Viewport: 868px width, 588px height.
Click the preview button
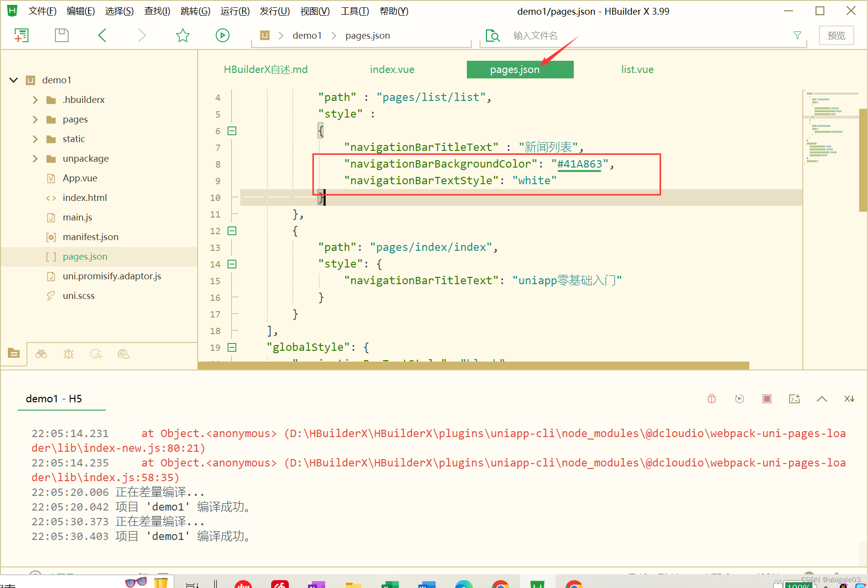click(837, 35)
